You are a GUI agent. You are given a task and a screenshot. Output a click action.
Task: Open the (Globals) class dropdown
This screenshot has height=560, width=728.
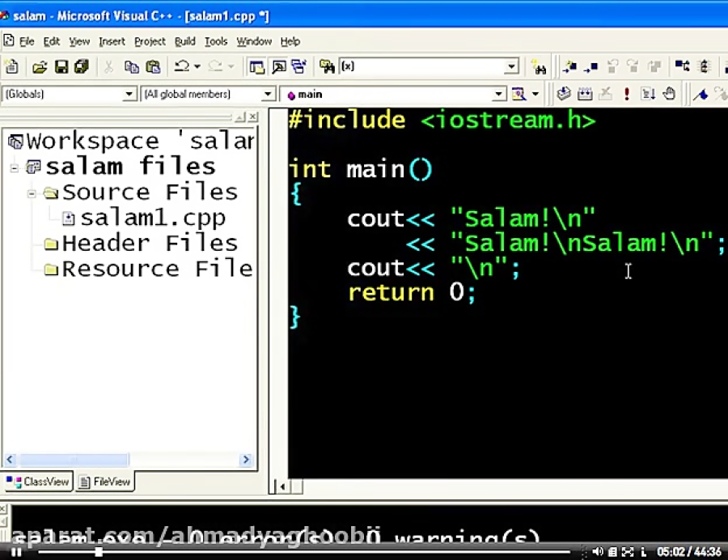129,95
